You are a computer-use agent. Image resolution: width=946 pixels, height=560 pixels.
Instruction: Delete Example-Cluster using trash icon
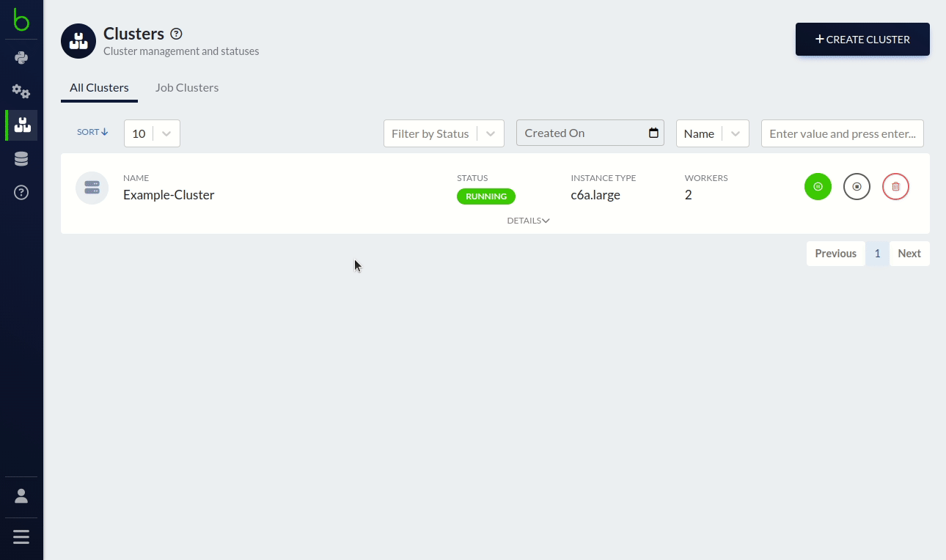click(895, 187)
